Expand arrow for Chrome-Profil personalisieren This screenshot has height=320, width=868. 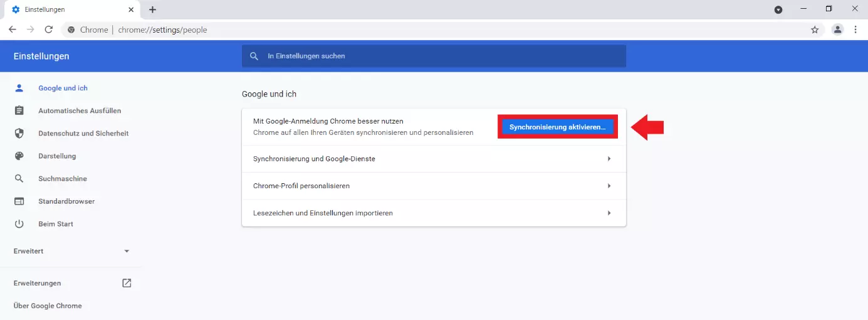pyautogui.click(x=609, y=186)
